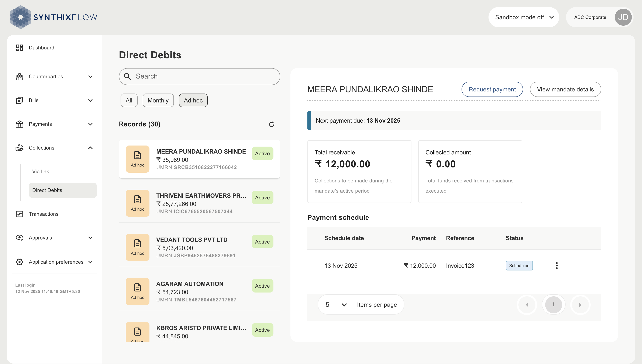The width and height of the screenshot is (642, 364).
Task: Expand the Payments menu chevron
Action: (x=91, y=124)
